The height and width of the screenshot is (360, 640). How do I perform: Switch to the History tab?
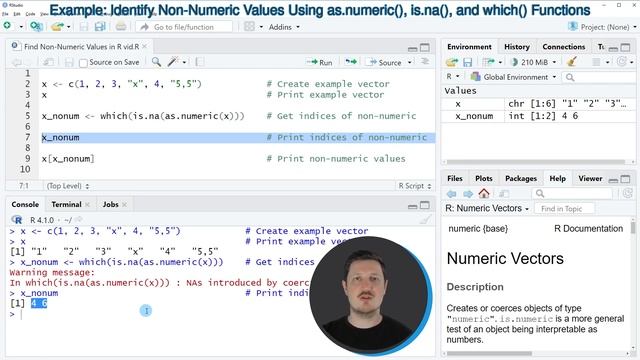point(516,47)
